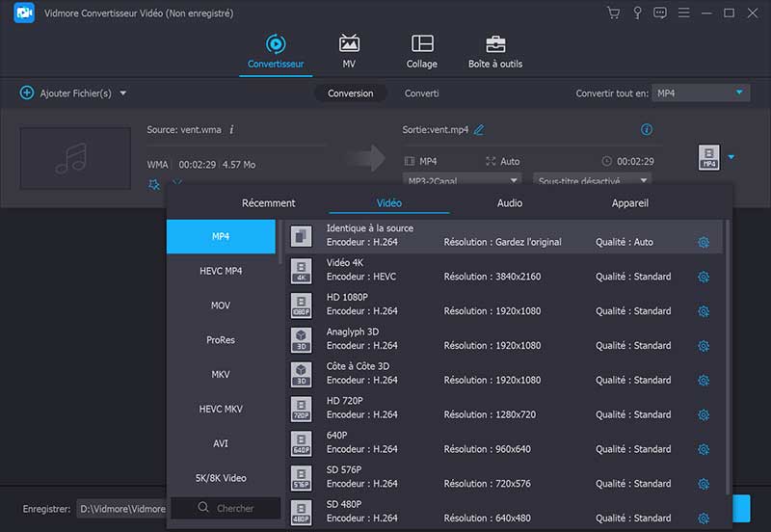771x532 pixels.
Task: Select MKV in the format list
Action: pos(221,374)
